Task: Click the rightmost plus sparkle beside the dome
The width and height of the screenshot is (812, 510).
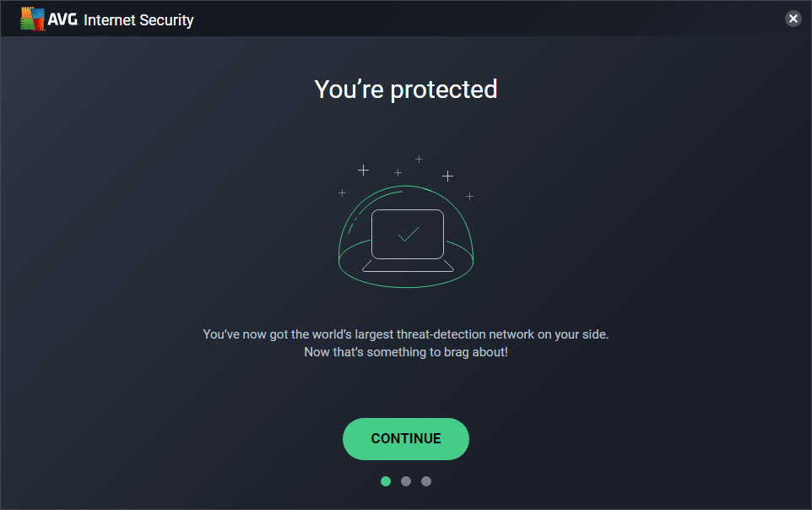Action: [x=469, y=196]
